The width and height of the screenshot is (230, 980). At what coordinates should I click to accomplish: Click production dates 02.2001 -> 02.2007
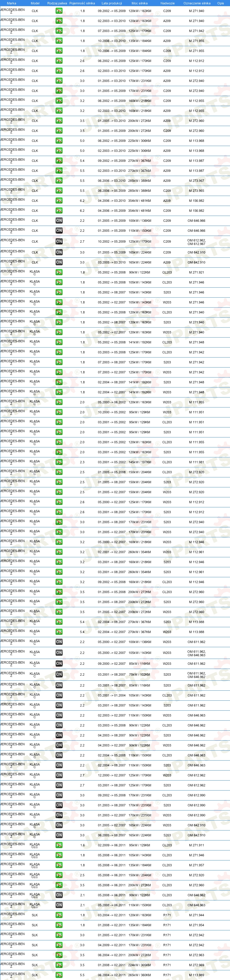111,552
